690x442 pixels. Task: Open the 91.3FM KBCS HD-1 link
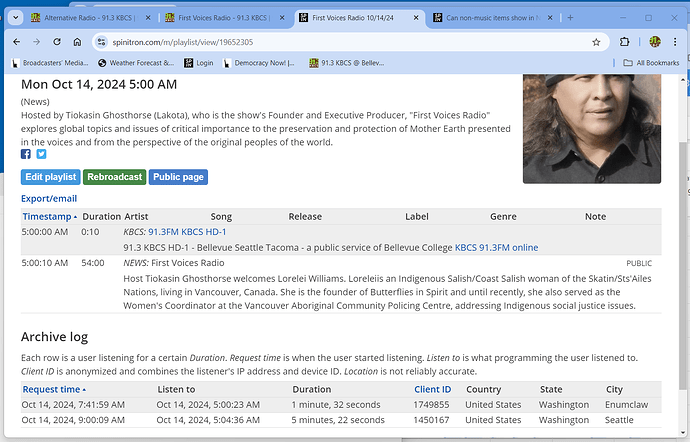[x=187, y=232]
